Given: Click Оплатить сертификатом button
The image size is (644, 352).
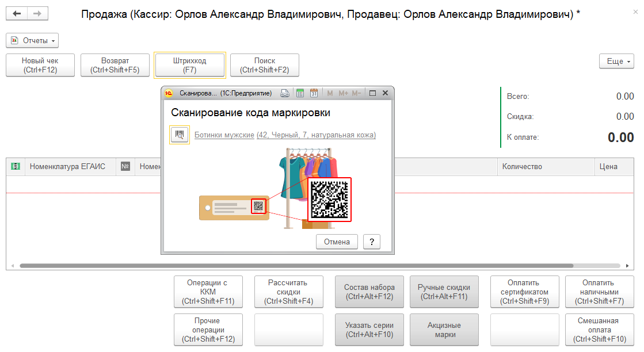Looking at the screenshot, I should [524, 292].
